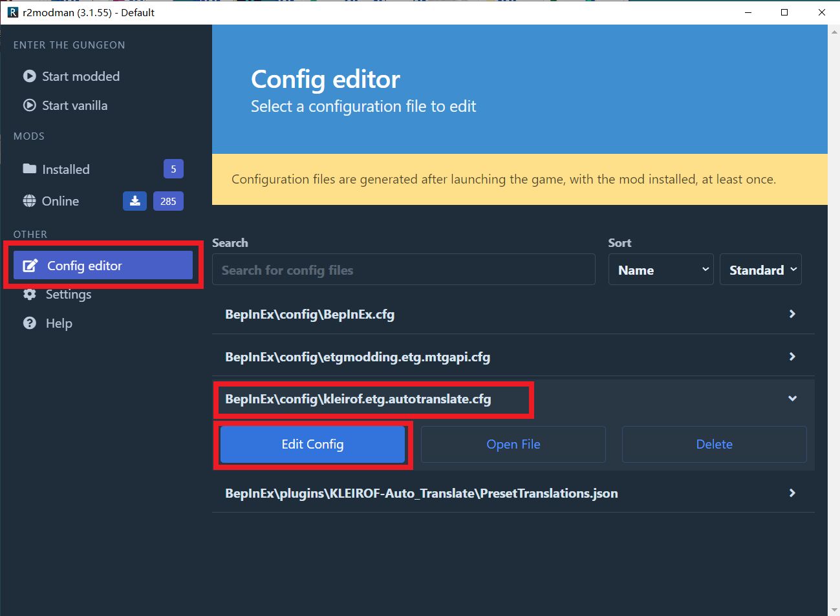Click the download icon badge beside Online

tap(135, 201)
